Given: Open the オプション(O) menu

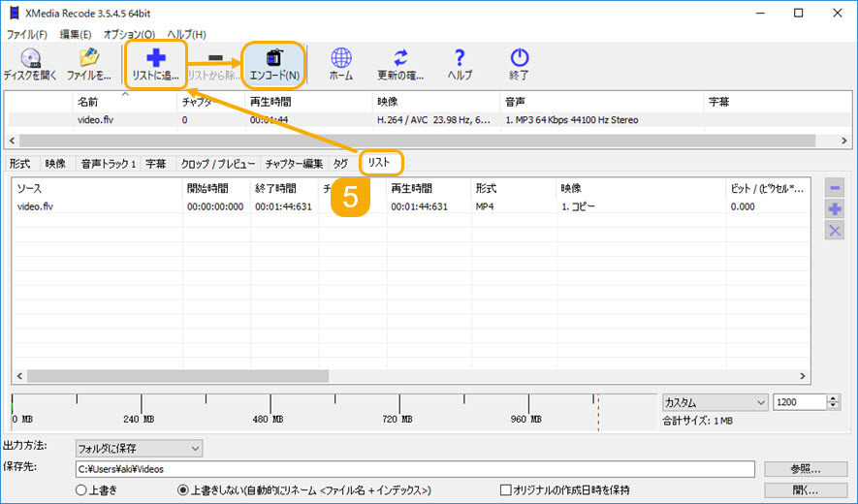Looking at the screenshot, I should pos(129,35).
